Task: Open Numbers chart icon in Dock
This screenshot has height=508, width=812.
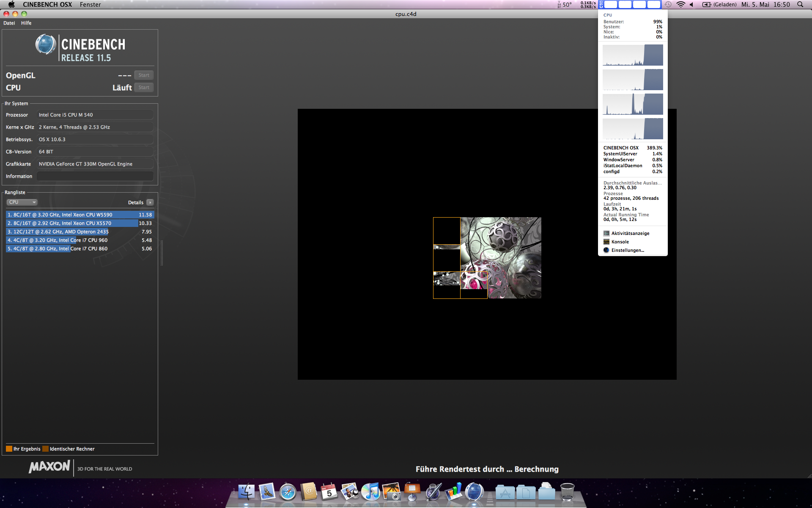Action: coord(454,492)
